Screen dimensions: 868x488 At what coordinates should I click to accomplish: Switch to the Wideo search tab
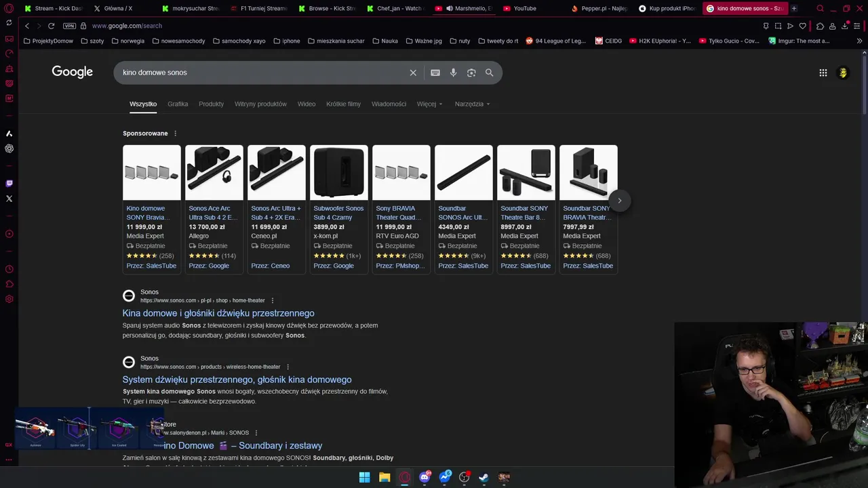(307, 104)
